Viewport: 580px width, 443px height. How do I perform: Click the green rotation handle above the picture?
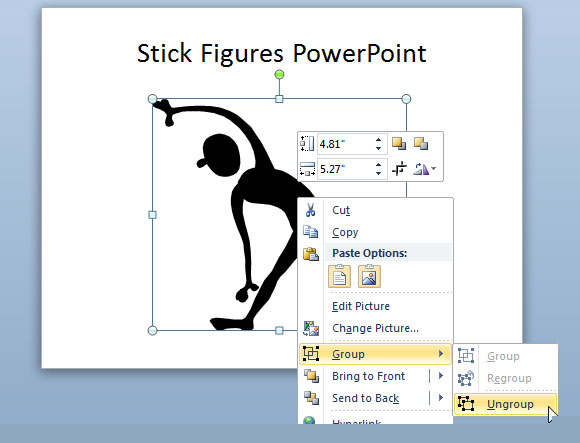(x=280, y=75)
